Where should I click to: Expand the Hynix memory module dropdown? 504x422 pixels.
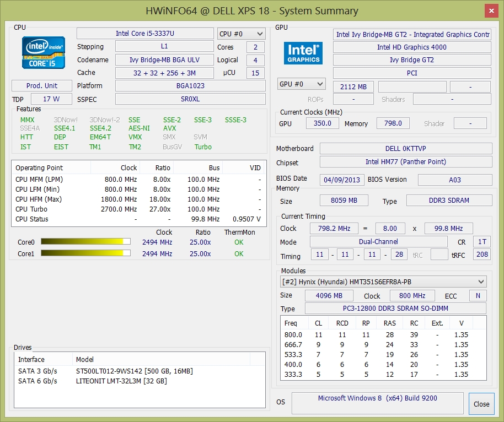point(383,282)
